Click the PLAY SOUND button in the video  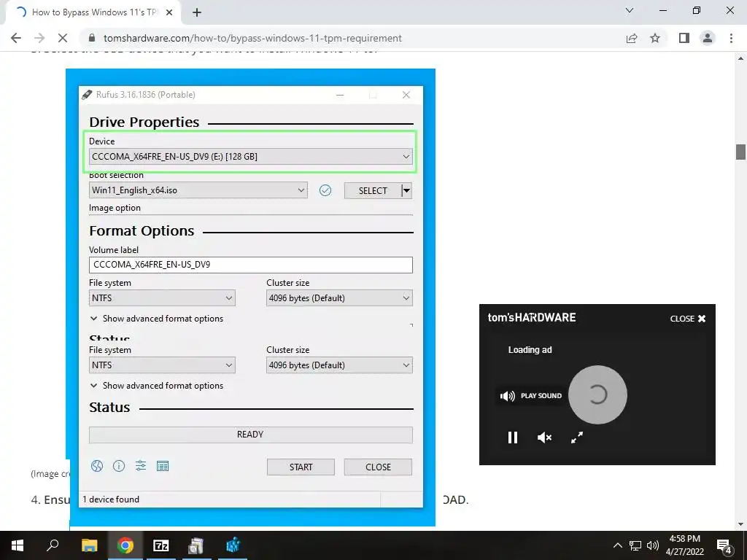click(531, 396)
